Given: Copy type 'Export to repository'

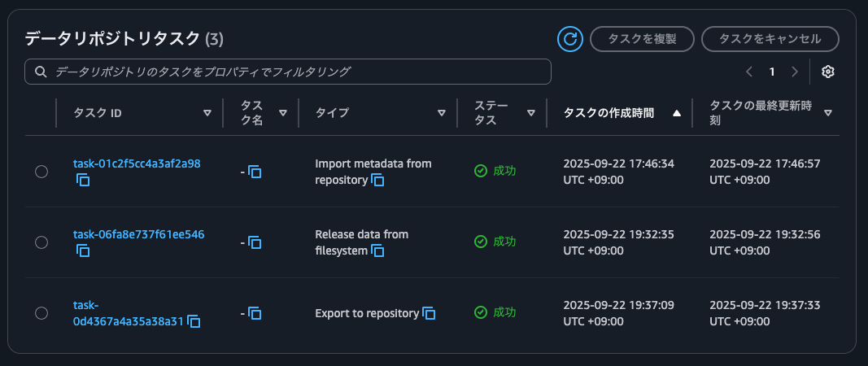Looking at the screenshot, I should (x=429, y=313).
